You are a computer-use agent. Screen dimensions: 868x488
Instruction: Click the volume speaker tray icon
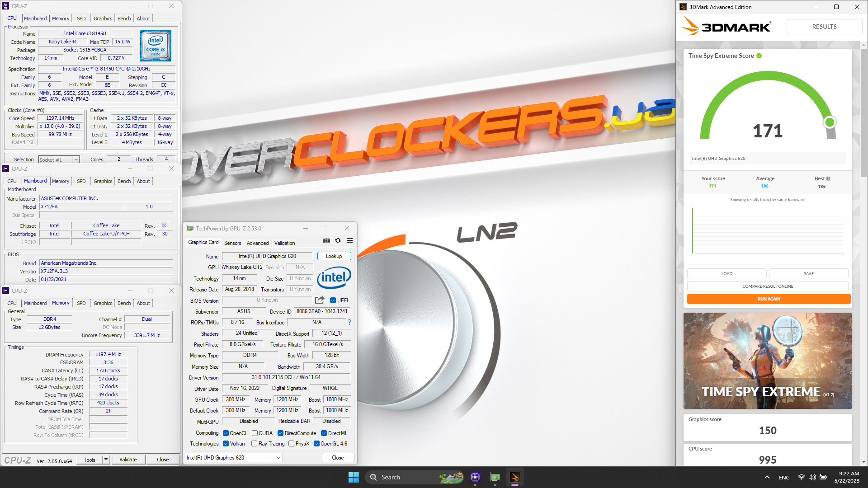tap(812, 477)
